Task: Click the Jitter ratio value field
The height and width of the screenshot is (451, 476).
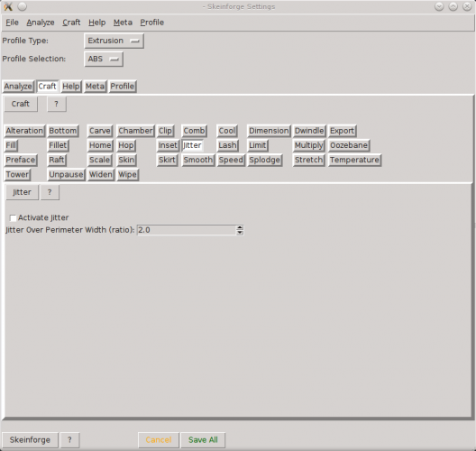Action: (187, 230)
